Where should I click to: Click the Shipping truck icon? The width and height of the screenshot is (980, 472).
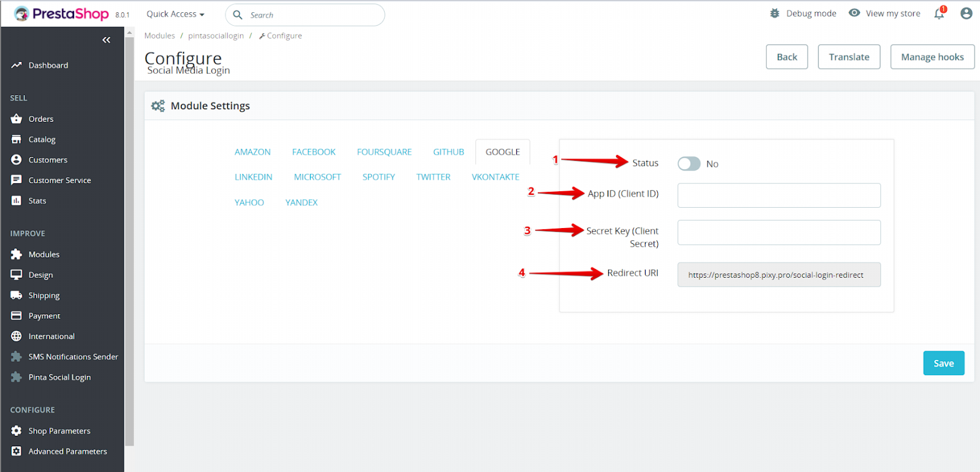[x=17, y=295]
